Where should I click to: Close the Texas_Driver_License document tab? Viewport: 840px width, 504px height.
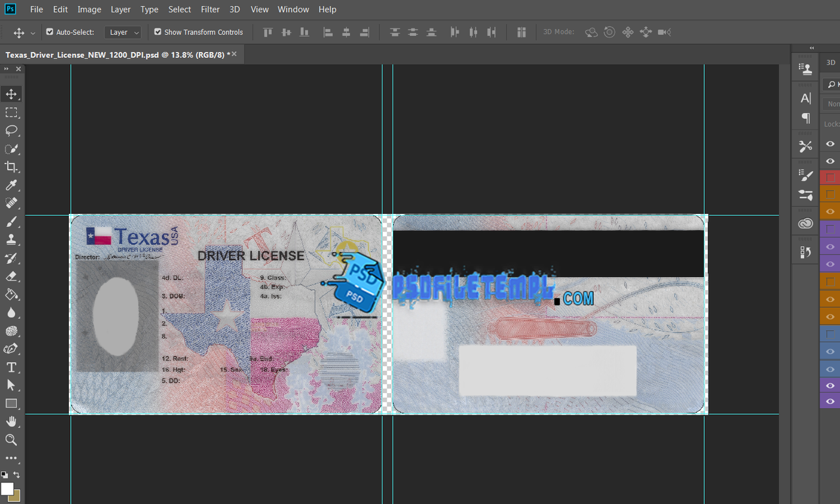234,54
